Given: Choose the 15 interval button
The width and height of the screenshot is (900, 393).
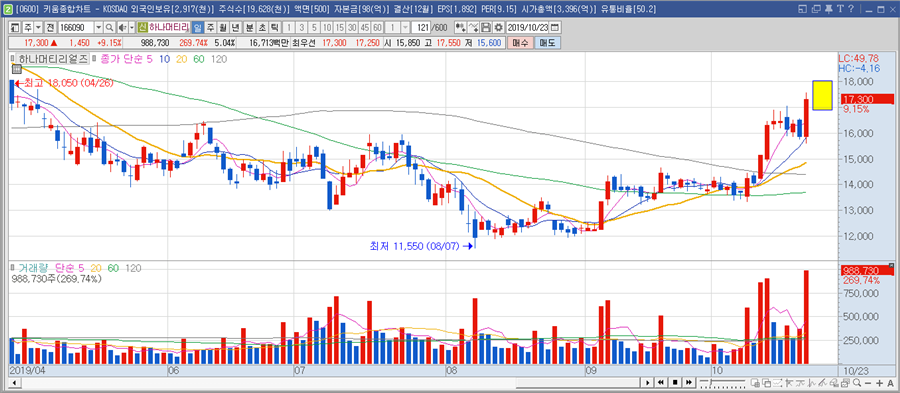Looking at the screenshot, I should pos(339,28).
